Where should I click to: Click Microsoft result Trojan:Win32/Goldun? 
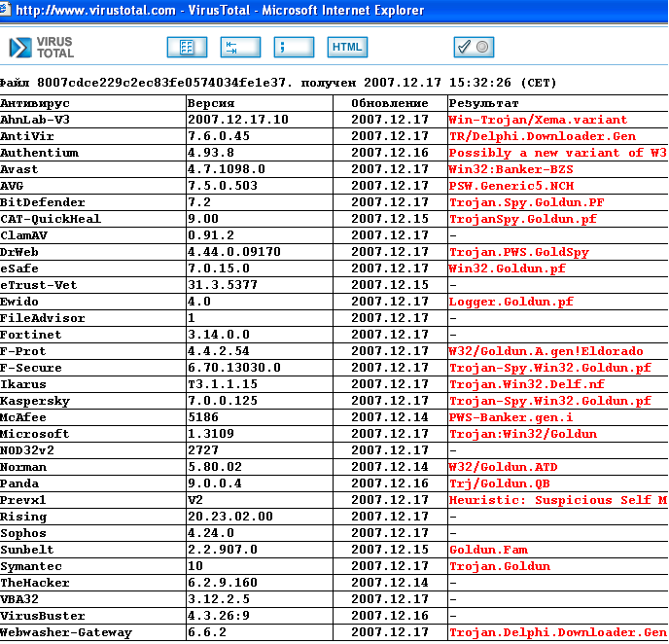pos(523,434)
